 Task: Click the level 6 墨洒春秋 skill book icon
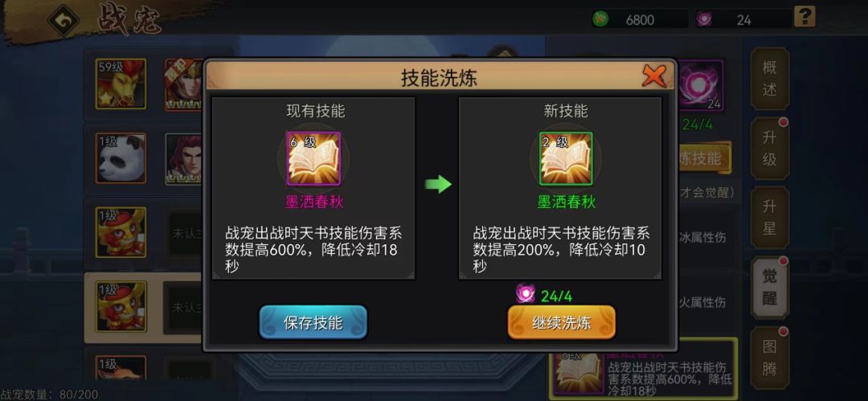pos(313,158)
